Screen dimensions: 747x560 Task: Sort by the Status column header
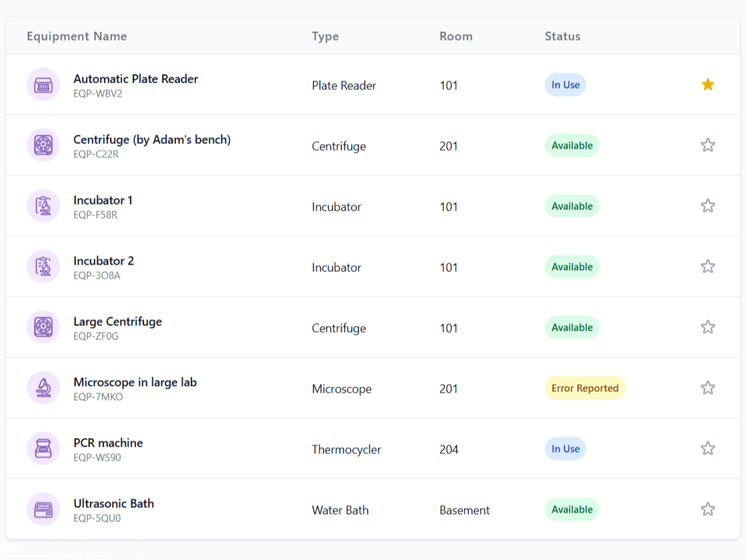[x=562, y=37]
